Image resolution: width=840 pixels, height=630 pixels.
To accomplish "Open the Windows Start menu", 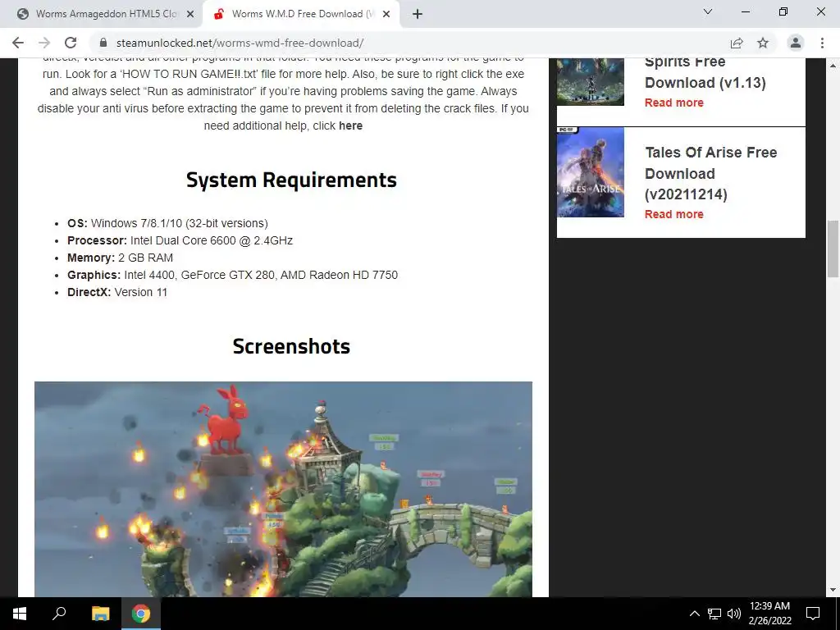I will pos(20,614).
